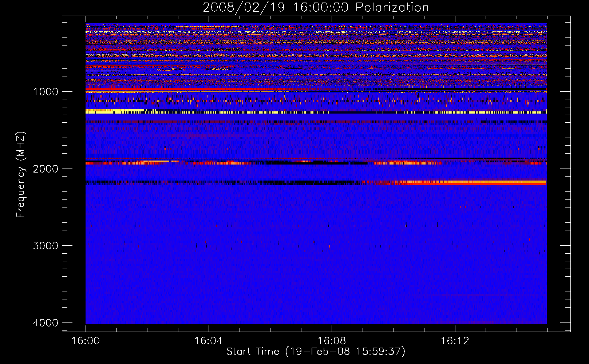This screenshot has width=589, height=364.
Task: Click the plot title '2008/02/19 16:00:00 Polarization'
Action: point(316,7)
